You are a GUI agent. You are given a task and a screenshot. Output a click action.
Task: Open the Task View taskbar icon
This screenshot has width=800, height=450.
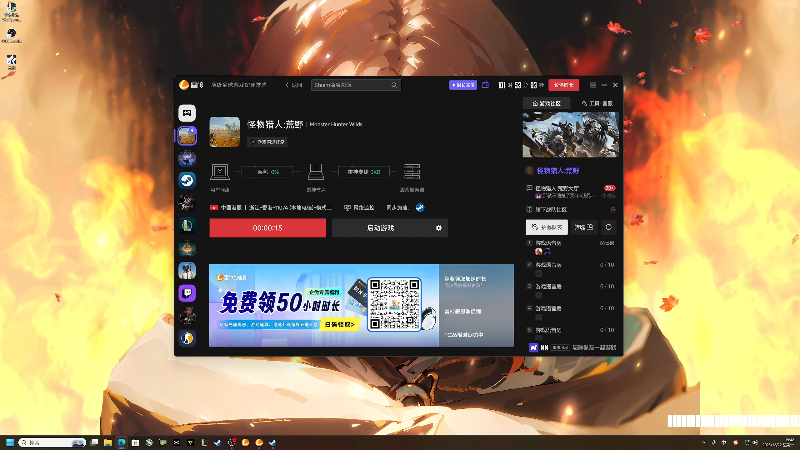(94, 442)
